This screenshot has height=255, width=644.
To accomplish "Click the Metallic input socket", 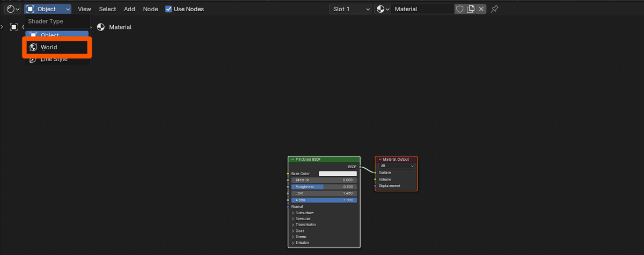I will click(x=288, y=180).
